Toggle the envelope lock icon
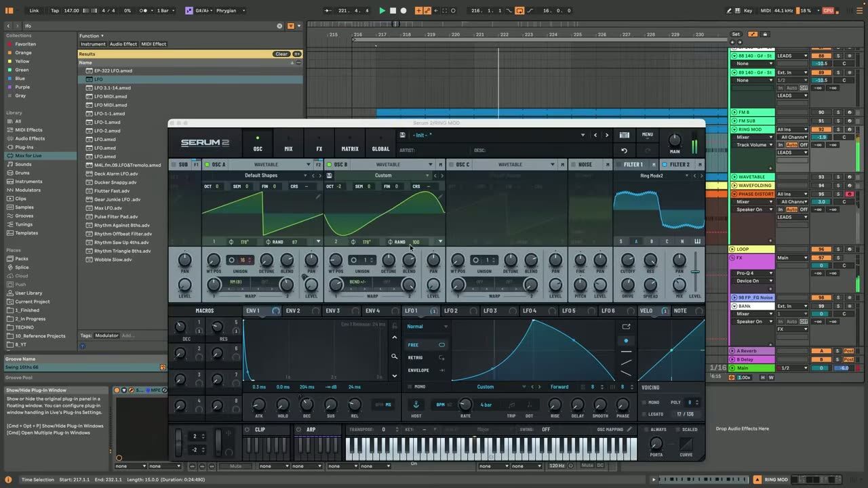This screenshot has height=488, width=868. pos(395,326)
